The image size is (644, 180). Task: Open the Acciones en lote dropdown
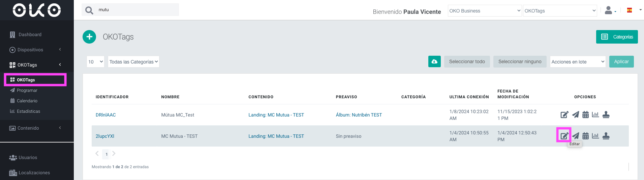[x=578, y=62]
